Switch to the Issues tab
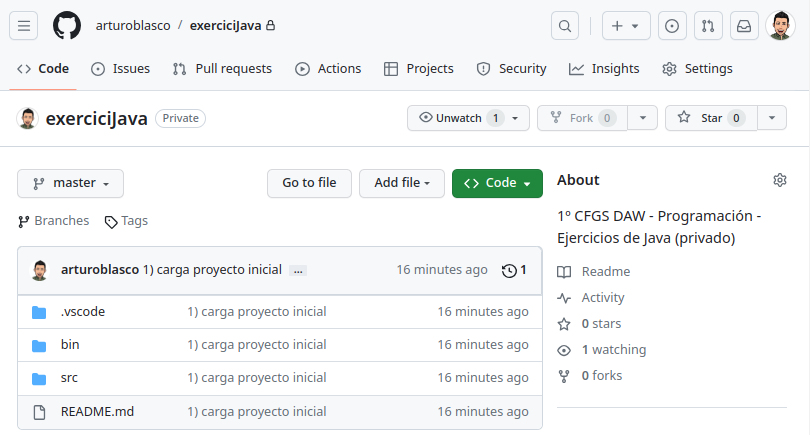 coord(120,69)
